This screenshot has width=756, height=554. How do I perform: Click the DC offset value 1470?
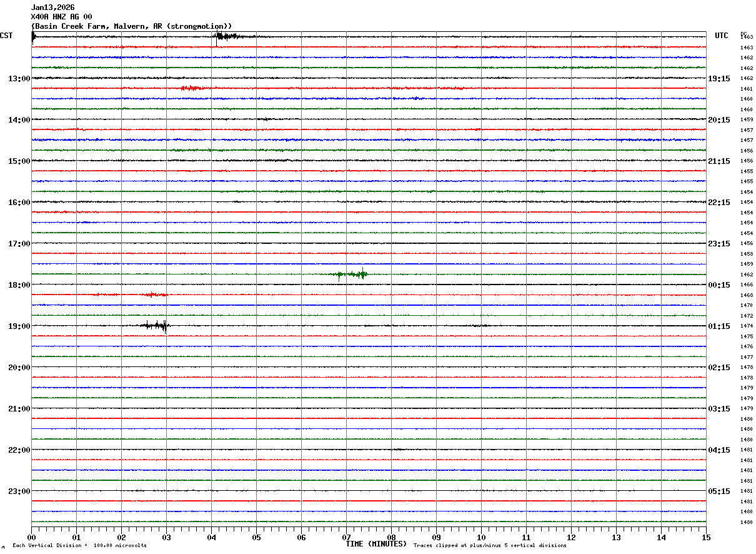(x=746, y=306)
